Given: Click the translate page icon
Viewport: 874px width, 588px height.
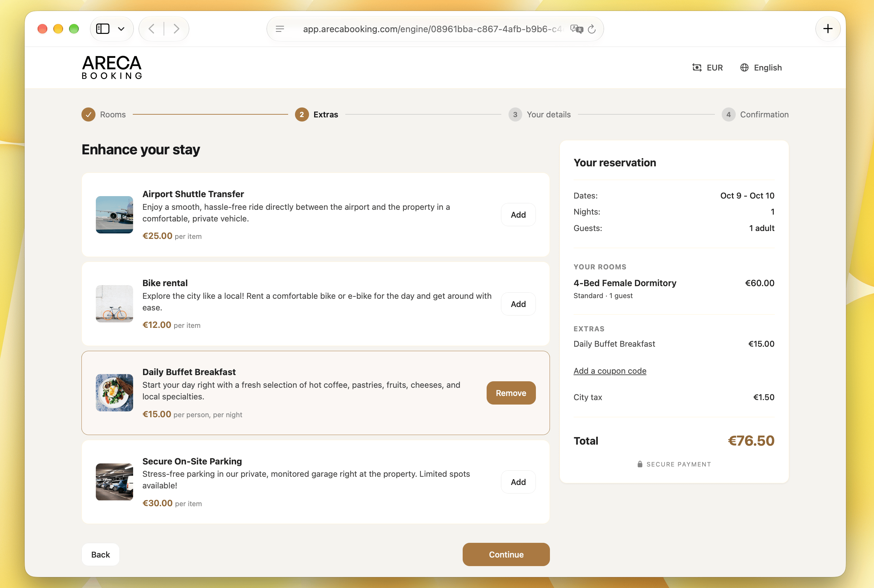Looking at the screenshot, I should click(576, 29).
